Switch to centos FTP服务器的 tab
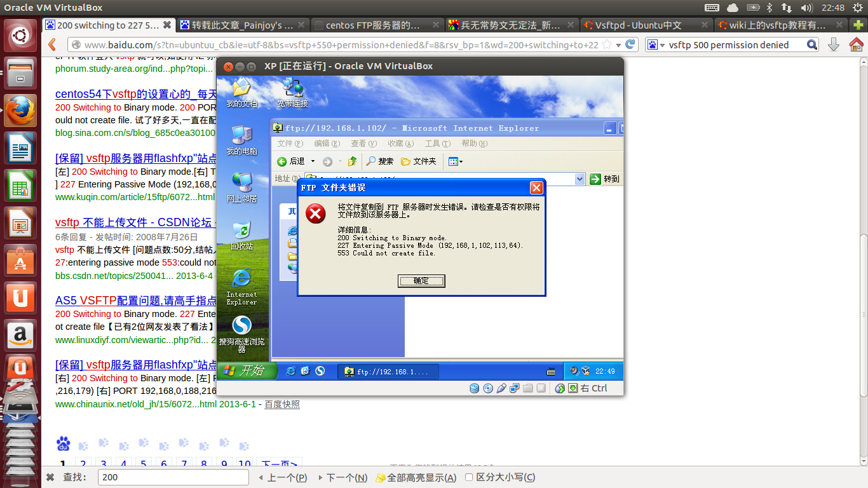Viewport: 868px width, 488px height. tap(378, 25)
